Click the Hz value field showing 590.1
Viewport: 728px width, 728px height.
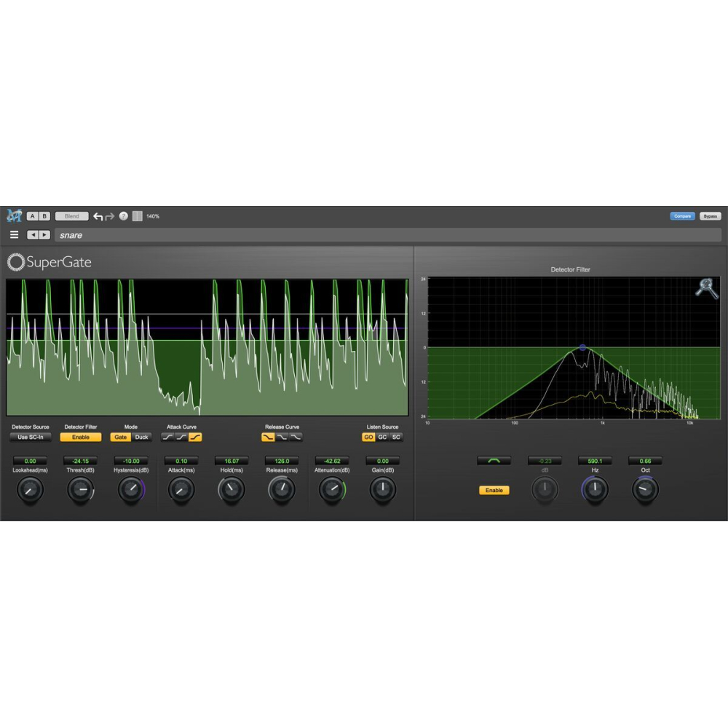point(595,461)
